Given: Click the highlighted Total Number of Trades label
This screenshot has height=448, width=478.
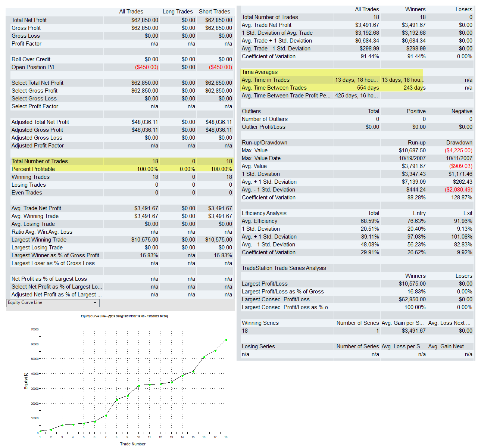Looking at the screenshot, I should 40,161.
